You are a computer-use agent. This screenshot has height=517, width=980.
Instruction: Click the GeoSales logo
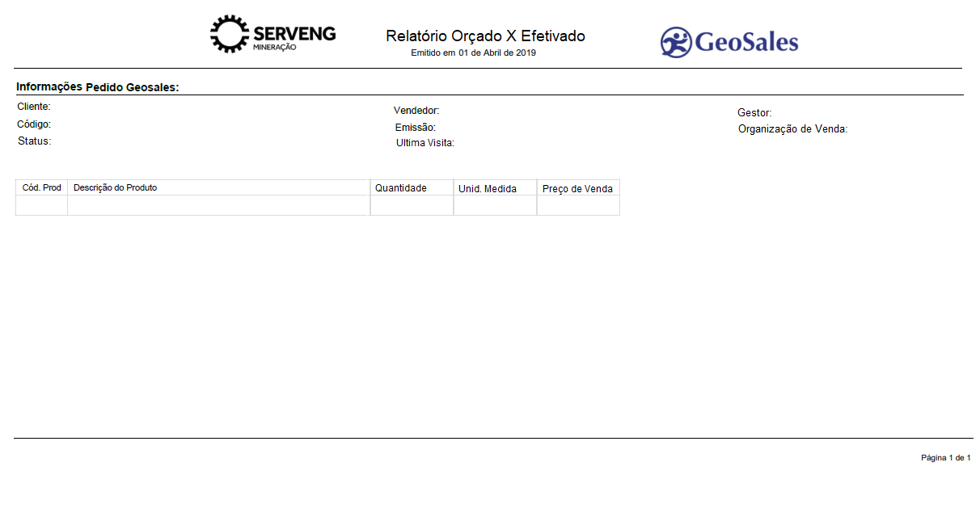pos(729,42)
